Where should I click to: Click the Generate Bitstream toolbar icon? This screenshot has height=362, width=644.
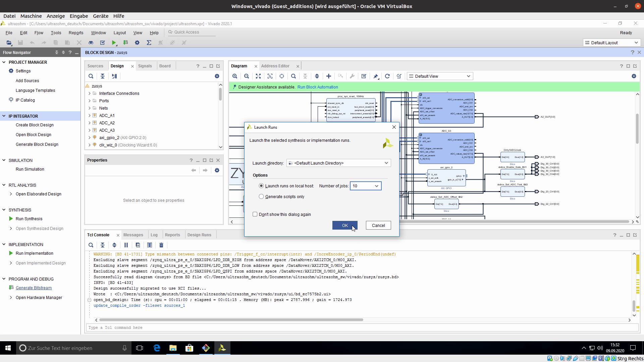(x=125, y=43)
